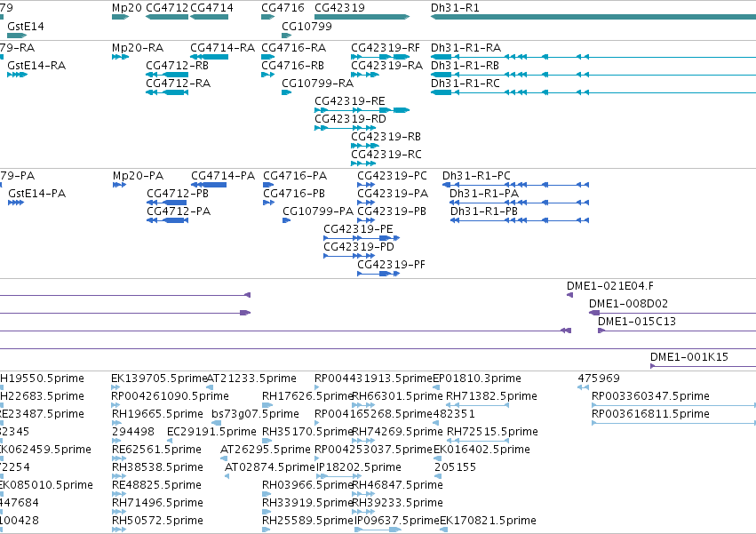Click the CG10799-RA transcript label
756x534 pixels.
click(318, 84)
